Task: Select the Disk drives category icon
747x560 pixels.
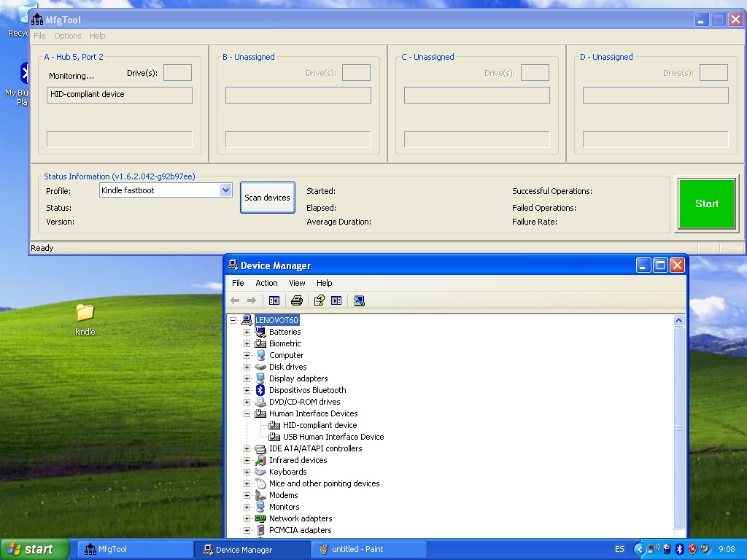Action: tap(260, 367)
